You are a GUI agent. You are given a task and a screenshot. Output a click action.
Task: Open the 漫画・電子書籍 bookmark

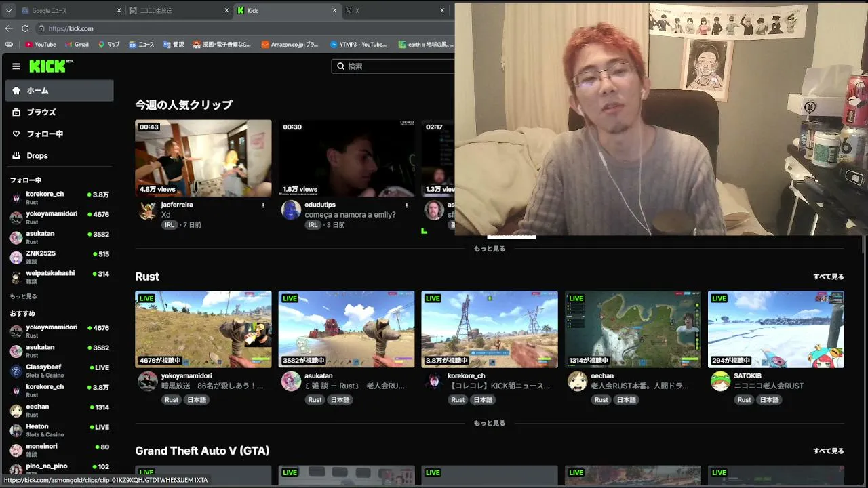point(222,45)
